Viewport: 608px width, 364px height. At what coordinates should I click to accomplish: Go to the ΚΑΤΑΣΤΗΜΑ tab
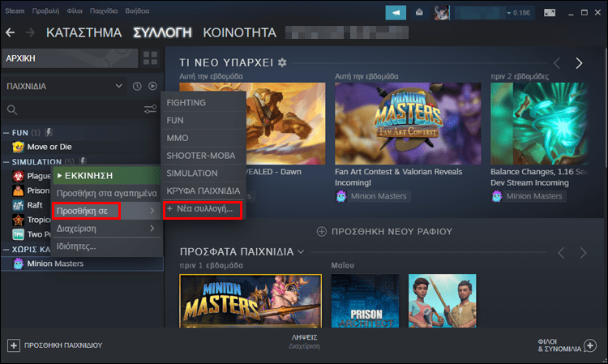(x=83, y=33)
